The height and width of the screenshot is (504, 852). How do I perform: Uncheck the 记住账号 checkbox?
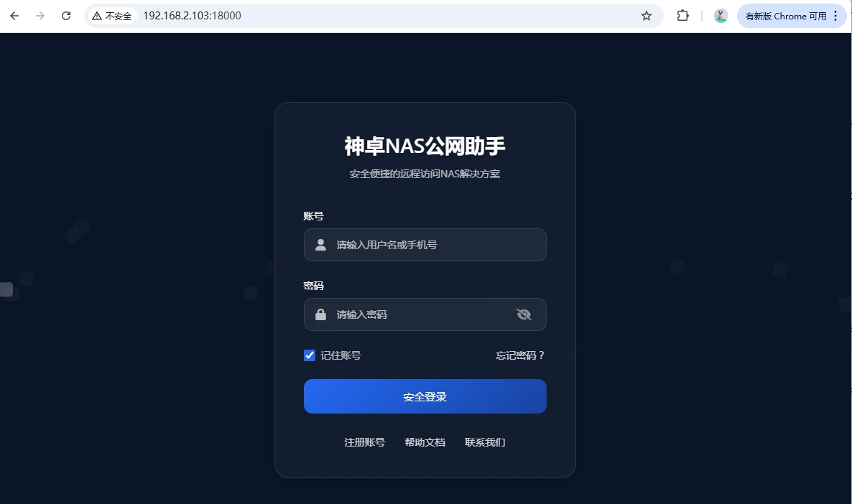click(310, 355)
